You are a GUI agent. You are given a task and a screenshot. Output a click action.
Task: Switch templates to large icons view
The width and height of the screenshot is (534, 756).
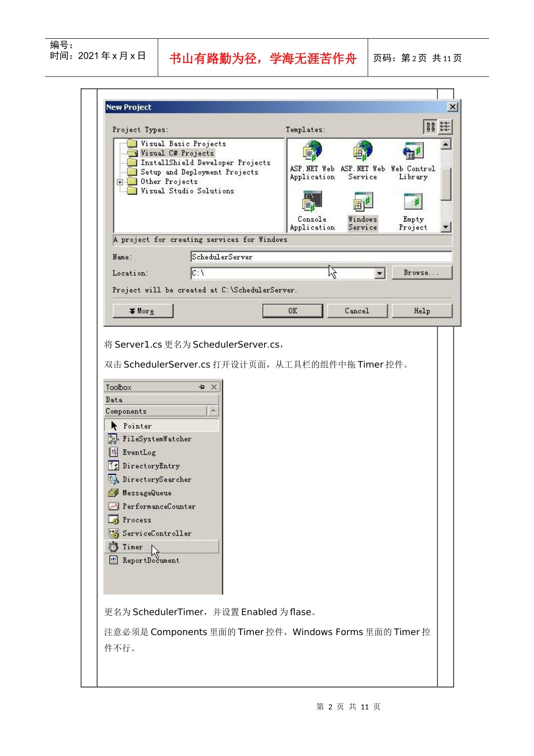point(431,127)
